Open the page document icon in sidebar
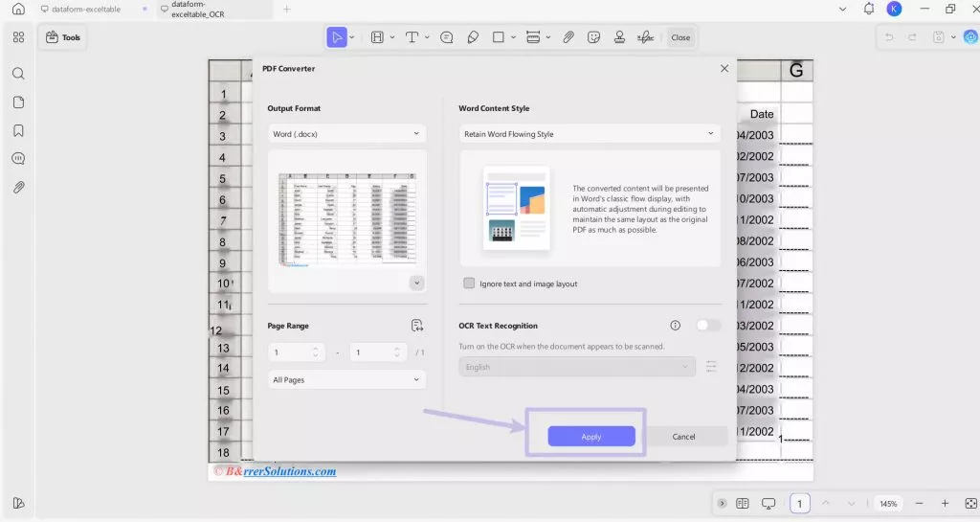The width and height of the screenshot is (980, 522). pyautogui.click(x=19, y=102)
